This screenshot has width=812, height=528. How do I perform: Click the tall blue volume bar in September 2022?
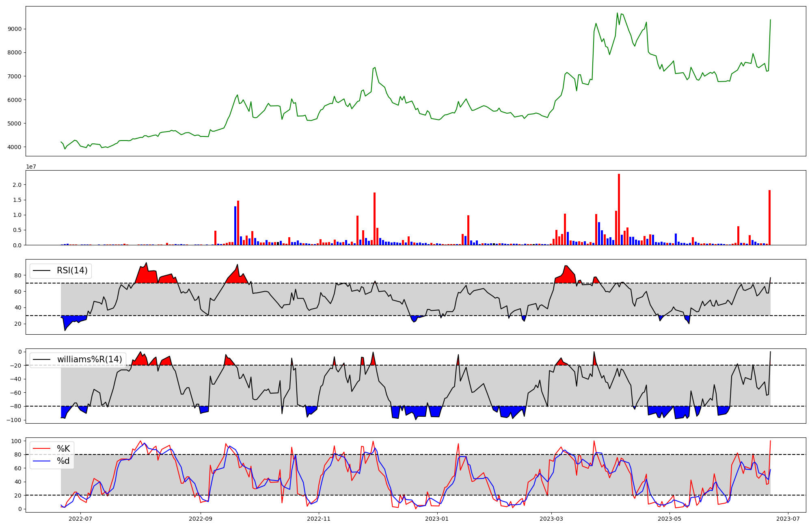235,226
